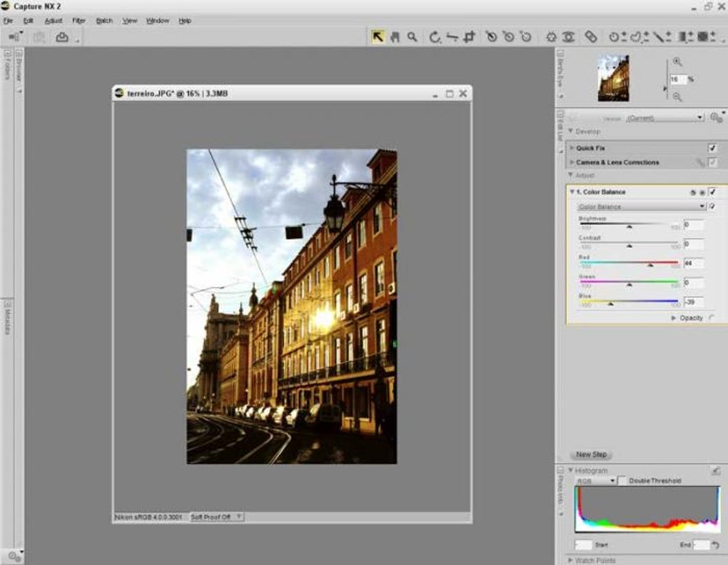The height and width of the screenshot is (565, 728).
Task: Select the Zoom magnifier tool
Action: [x=412, y=37]
